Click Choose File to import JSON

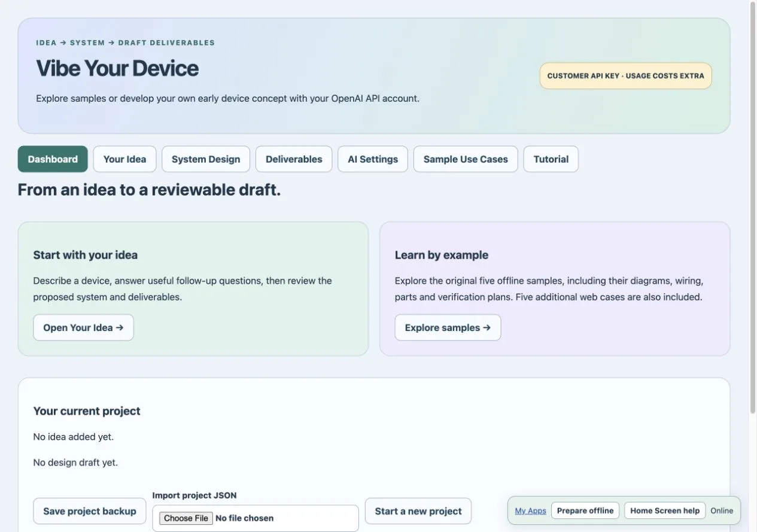186,518
